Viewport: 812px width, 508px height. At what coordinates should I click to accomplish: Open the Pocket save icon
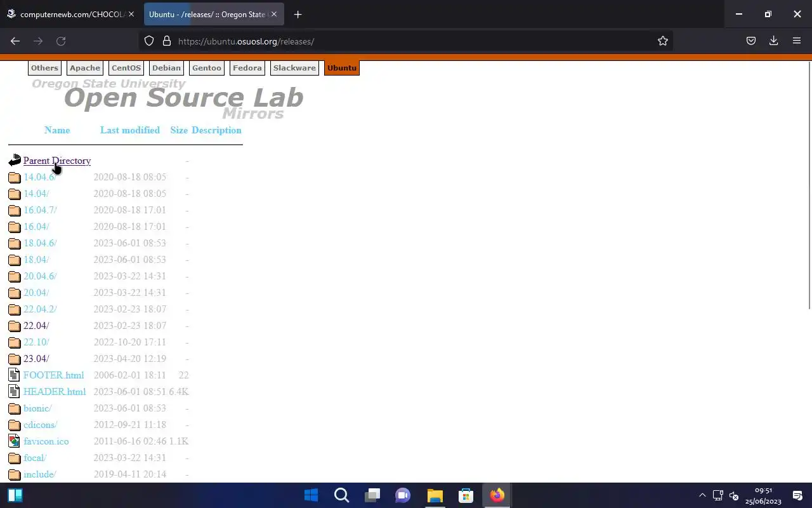tap(751, 41)
